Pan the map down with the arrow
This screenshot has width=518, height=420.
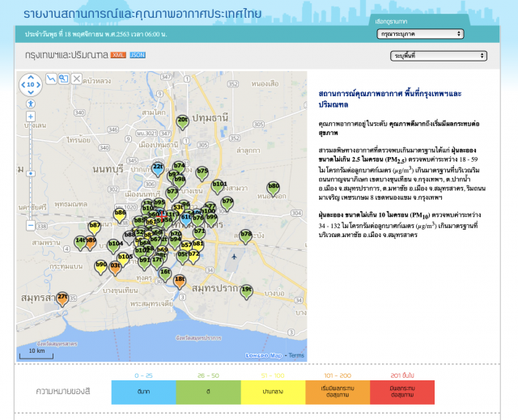click(31, 92)
